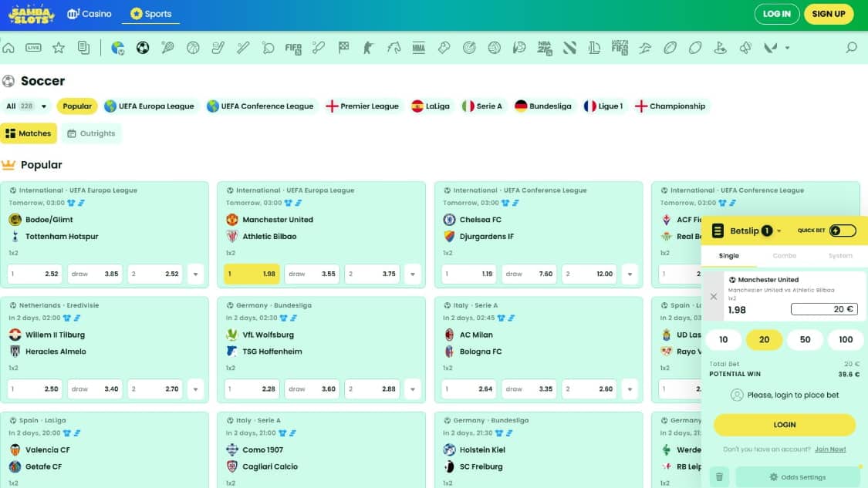
Task: Select the NBA 2K esports icon
Action: tap(544, 48)
